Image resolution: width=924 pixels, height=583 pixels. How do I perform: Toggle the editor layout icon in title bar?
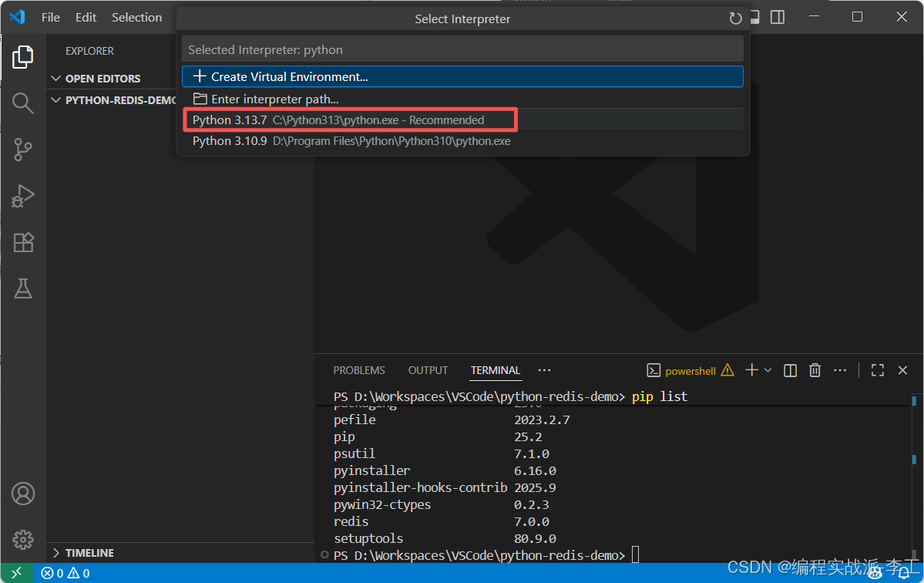click(x=778, y=17)
